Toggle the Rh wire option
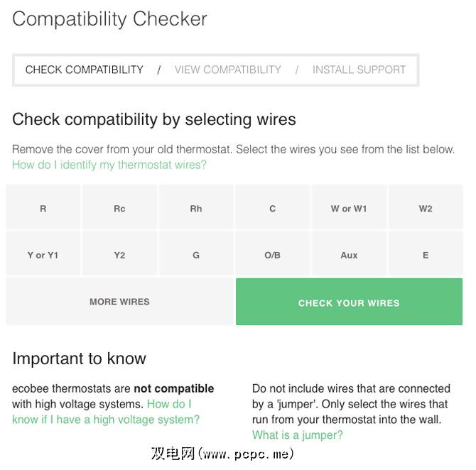This screenshot has width=476, height=470. (x=196, y=209)
